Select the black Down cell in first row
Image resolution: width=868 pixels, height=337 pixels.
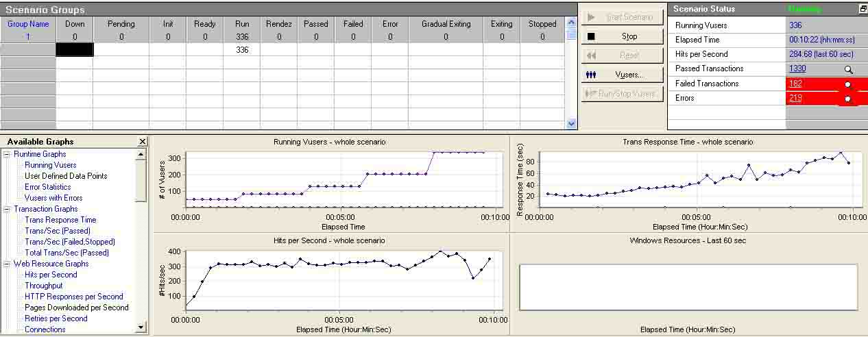click(75, 50)
